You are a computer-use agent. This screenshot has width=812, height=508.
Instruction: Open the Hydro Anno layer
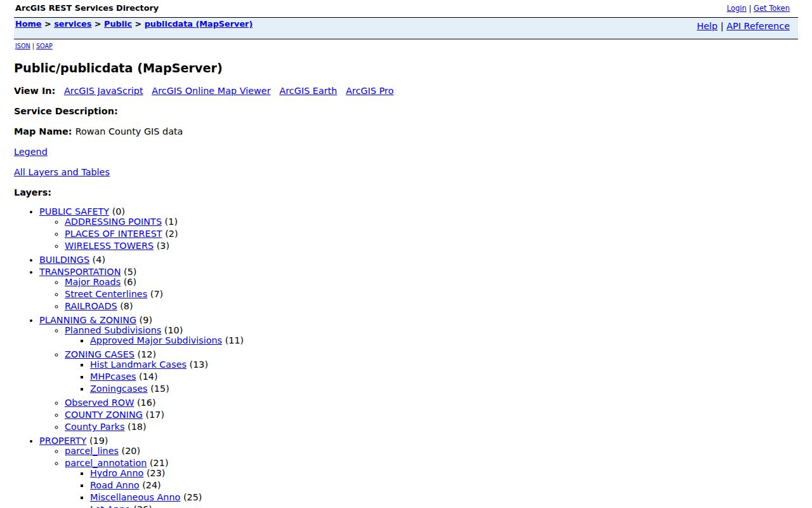pos(117,473)
